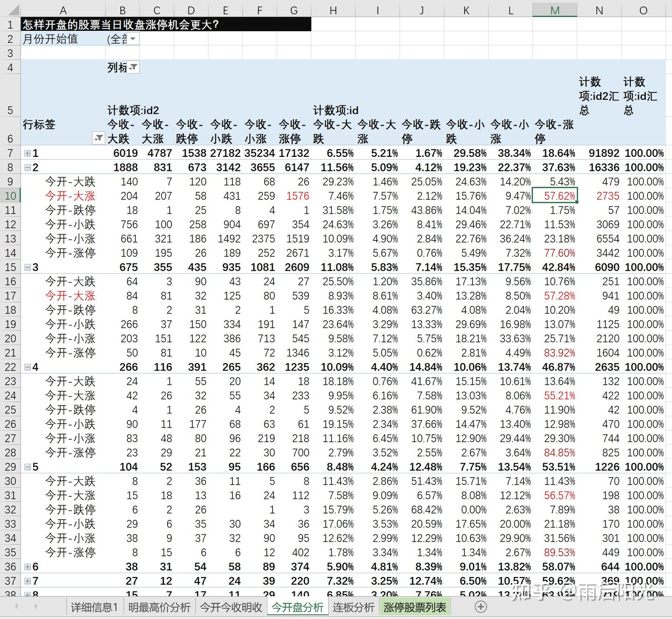Expand the group 1 outline
The image size is (672, 619).
coord(27,153)
